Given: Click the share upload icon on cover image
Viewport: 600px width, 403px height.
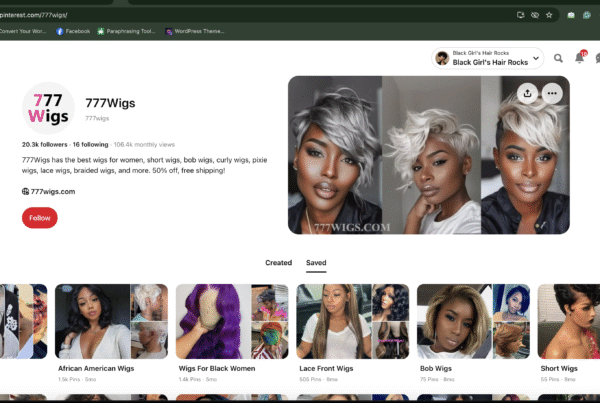Looking at the screenshot, I should 527,93.
